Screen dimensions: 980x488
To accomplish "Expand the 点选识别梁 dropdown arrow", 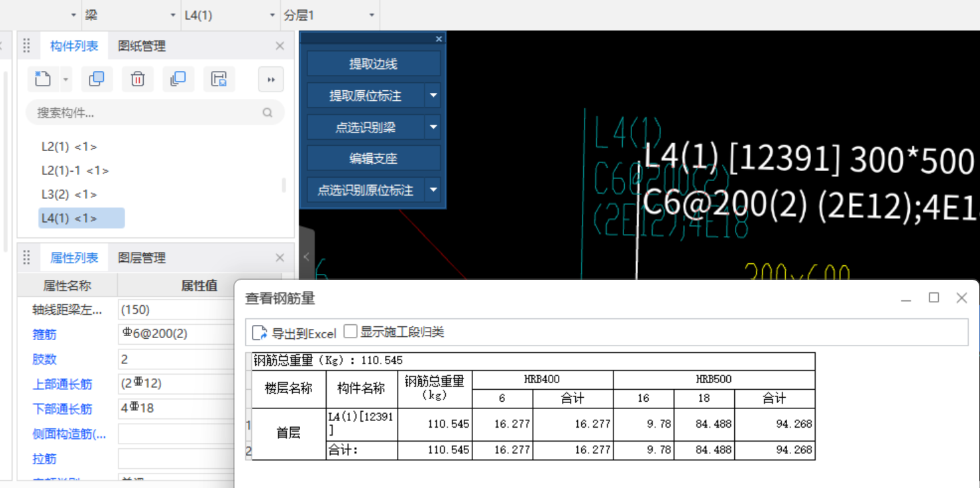I will pyautogui.click(x=433, y=127).
